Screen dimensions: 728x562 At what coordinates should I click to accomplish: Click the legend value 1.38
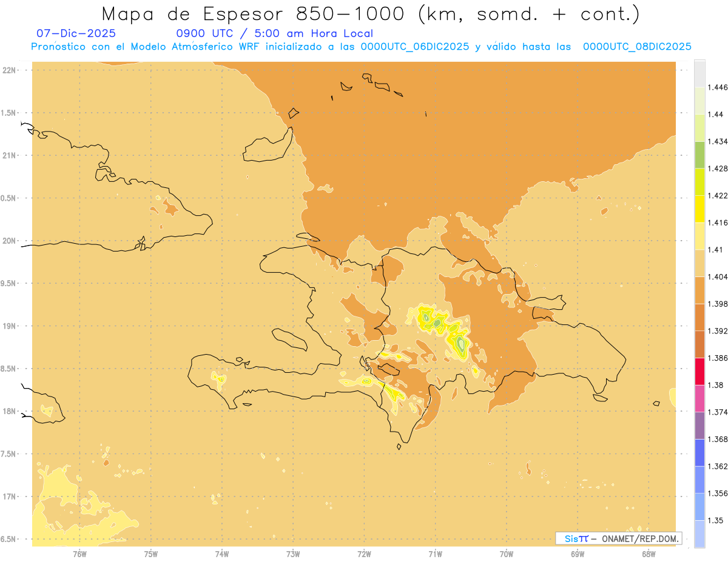tap(716, 385)
